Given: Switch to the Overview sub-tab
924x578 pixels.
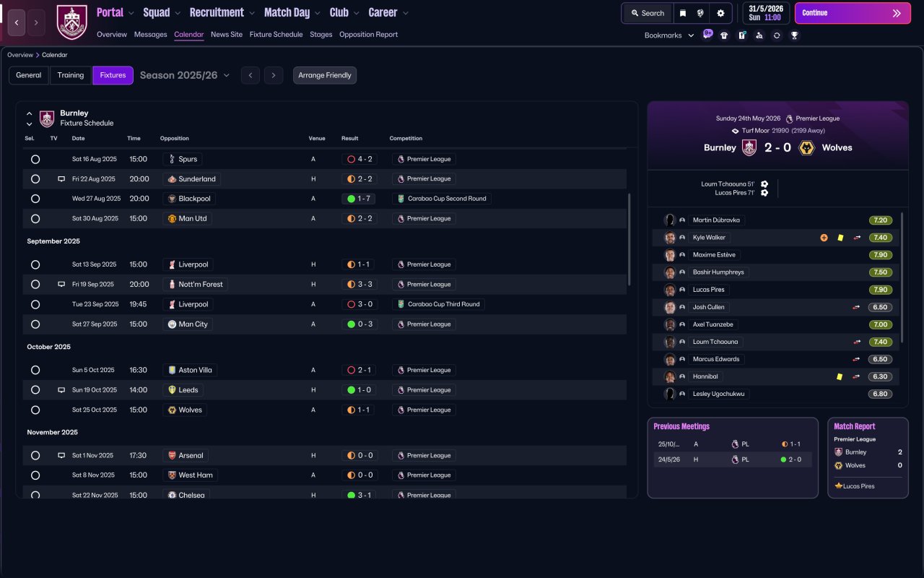Looking at the screenshot, I should (x=112, y=35).
